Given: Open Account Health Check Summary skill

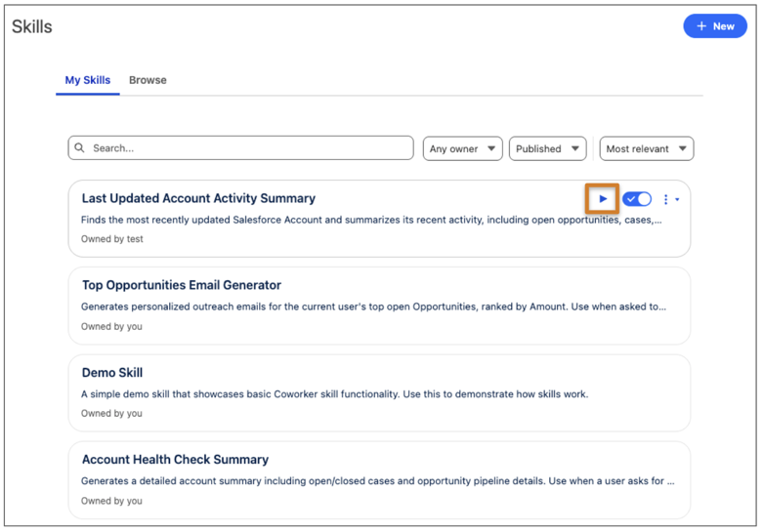Looking at the screenshot, I should [x=175, y=459].
